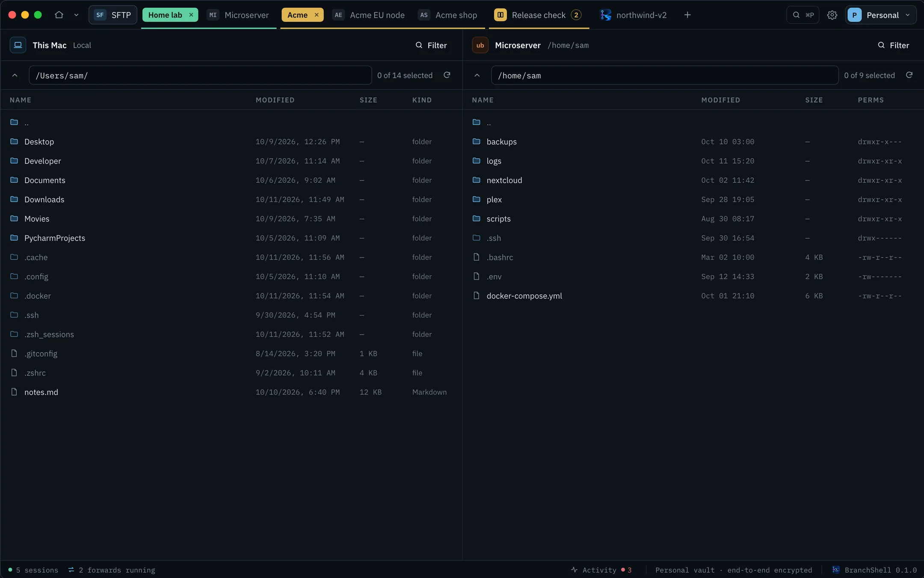Select the notes.md file

(x=231, y=392)
